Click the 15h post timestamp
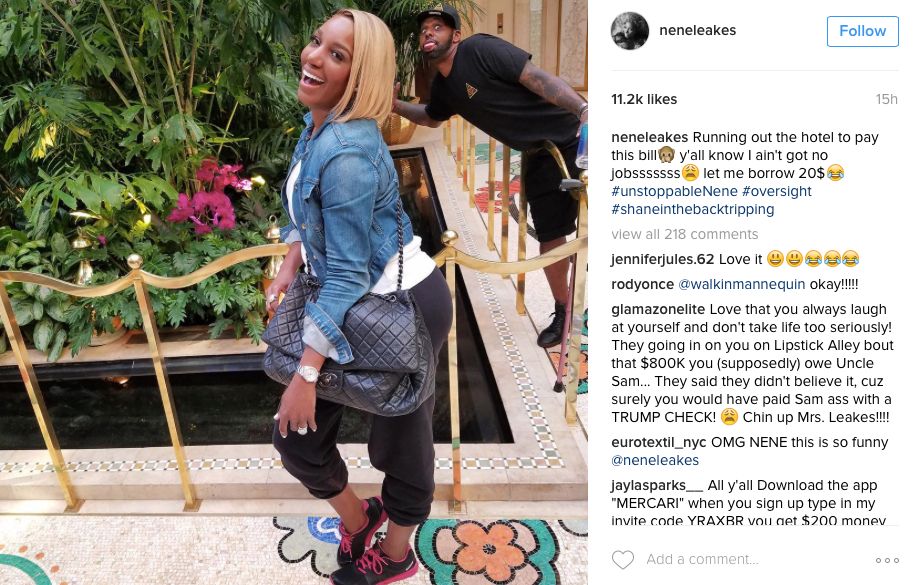Screen dimensions: 918x585 coord(886,100)
